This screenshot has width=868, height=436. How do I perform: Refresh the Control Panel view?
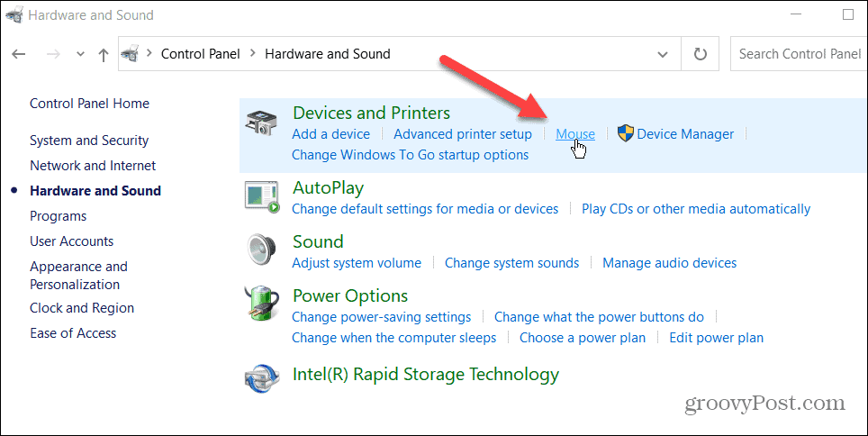(701, 54)
